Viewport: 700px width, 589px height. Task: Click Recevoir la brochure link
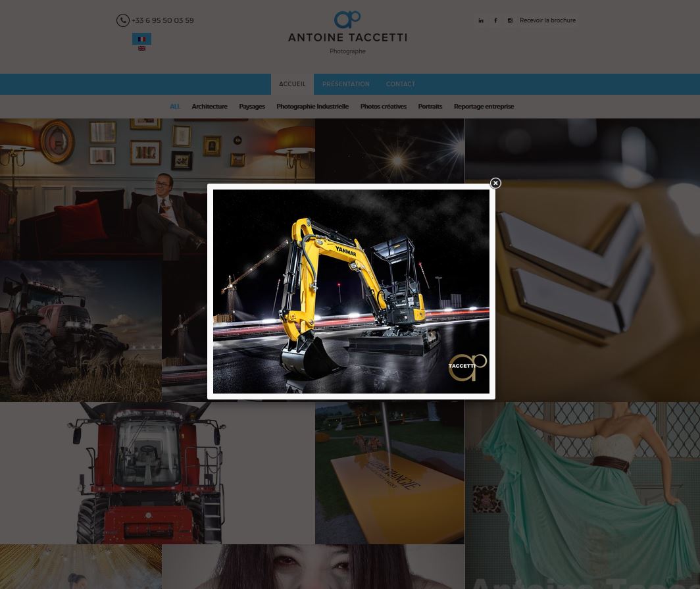pyautogui.click(x=548, y=20)
